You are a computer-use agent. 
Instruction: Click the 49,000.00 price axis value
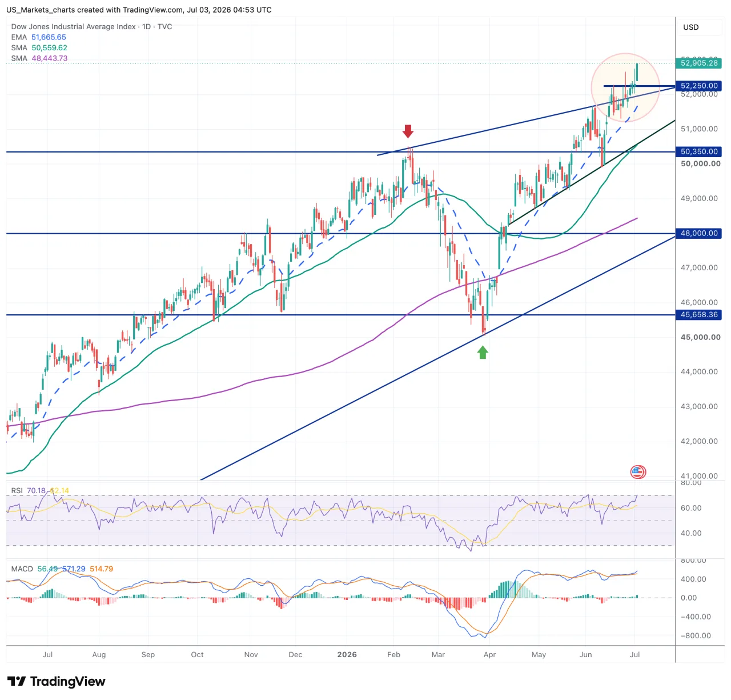(699, 198)
